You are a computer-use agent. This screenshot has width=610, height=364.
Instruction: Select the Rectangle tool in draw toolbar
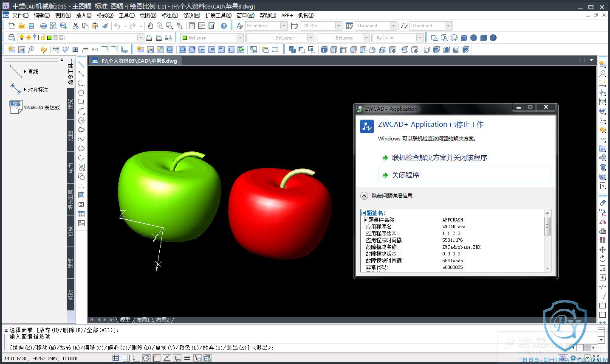pos(81,102)
